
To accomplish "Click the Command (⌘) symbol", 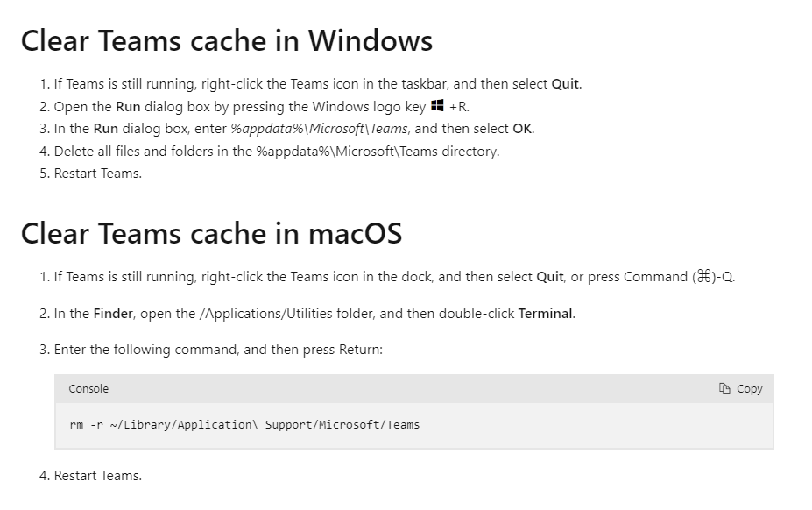I will coord(704,276).
